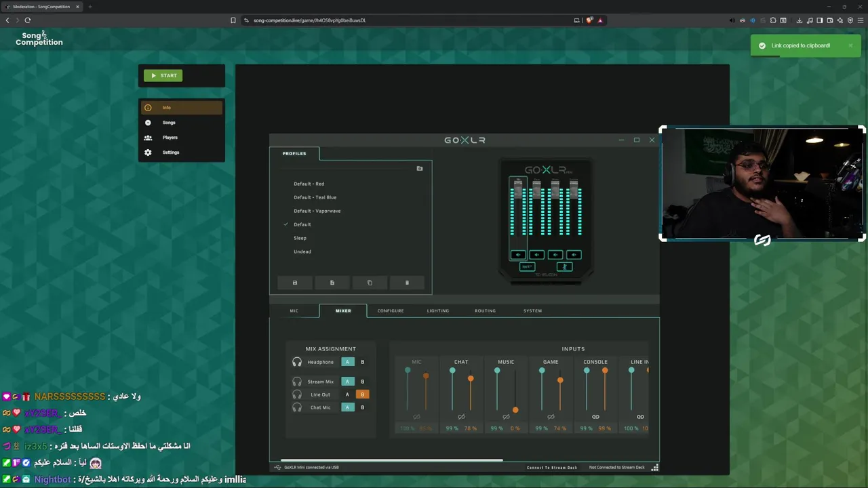
Task: Assign Chat Mic to mix A
Action: tap(347, 407)
